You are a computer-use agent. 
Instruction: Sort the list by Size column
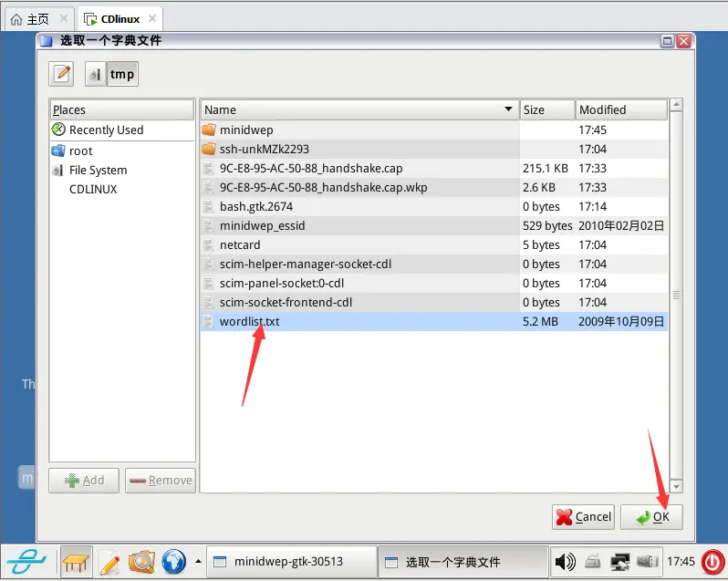pos(546,109)
